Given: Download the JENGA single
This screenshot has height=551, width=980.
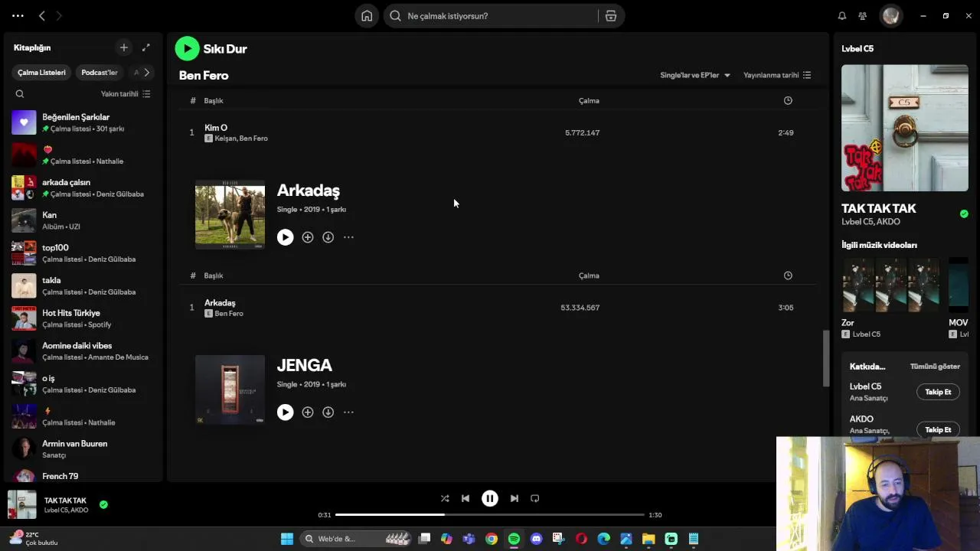Looking at the screenshot, I should [x=328, y=412].
